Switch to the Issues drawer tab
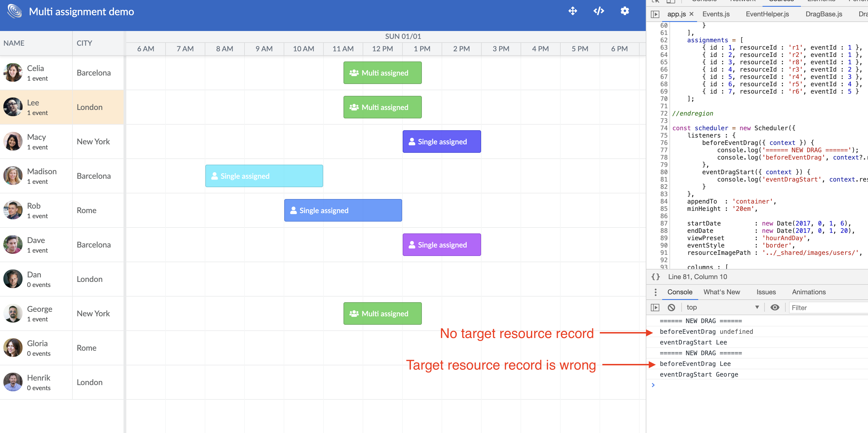Viewport: 868px width, 433px height. click(766, 292)
